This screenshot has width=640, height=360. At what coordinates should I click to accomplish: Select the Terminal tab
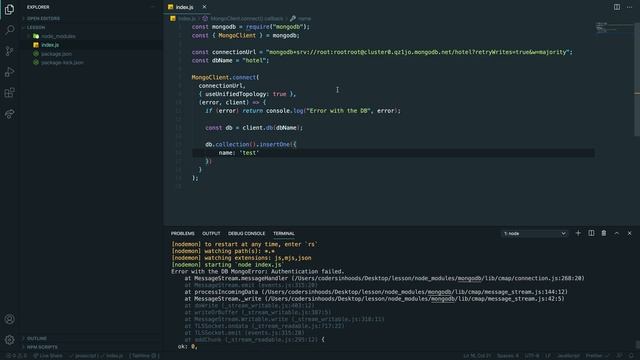[x=284, y=233]
